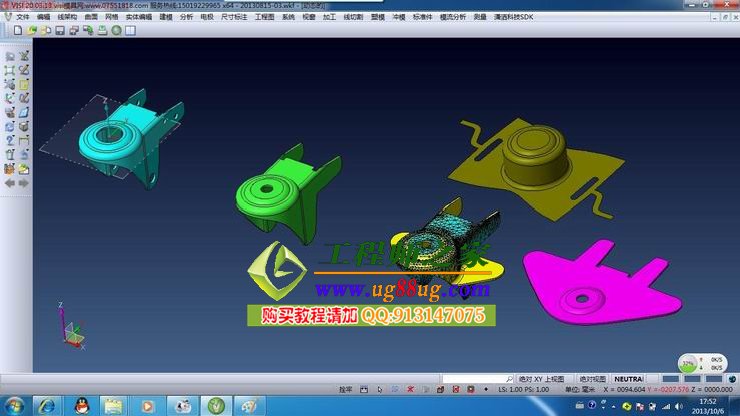
Task: Open the 系统 menu
Action: point(288,17)
